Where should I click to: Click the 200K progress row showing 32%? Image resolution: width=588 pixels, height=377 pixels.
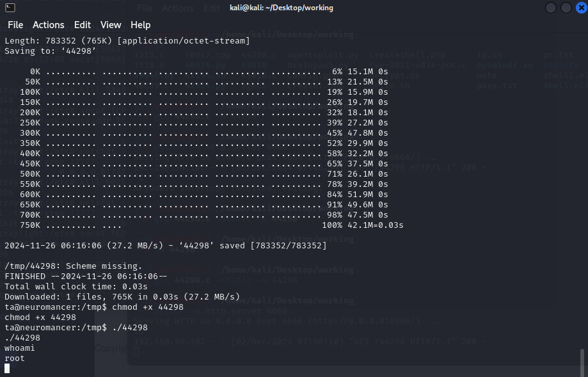coord(204,112)
